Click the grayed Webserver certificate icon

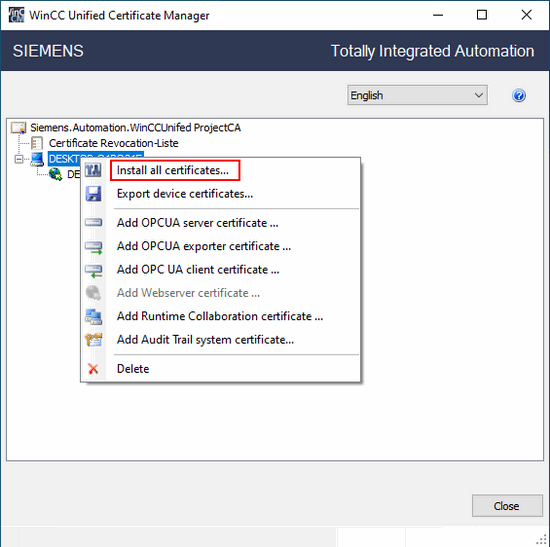tap(93, 293)
